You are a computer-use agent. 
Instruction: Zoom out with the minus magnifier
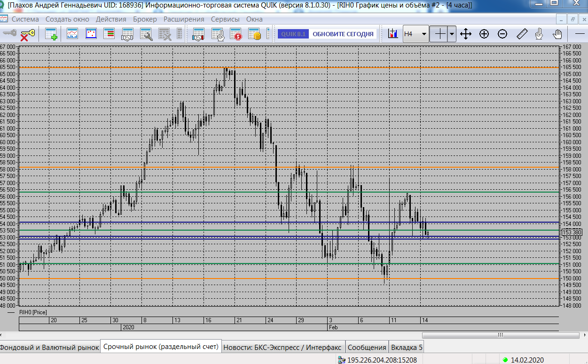click(x=502, y=34)
